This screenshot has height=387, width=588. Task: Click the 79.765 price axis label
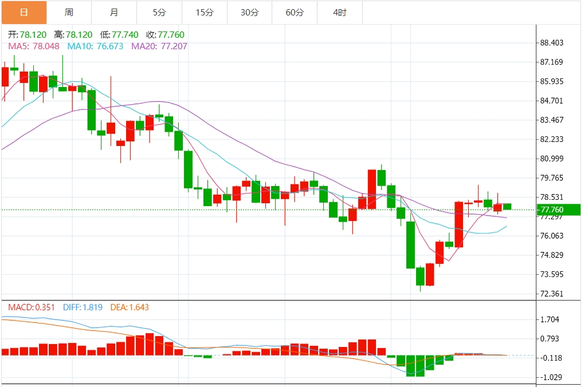pos(552,178)
